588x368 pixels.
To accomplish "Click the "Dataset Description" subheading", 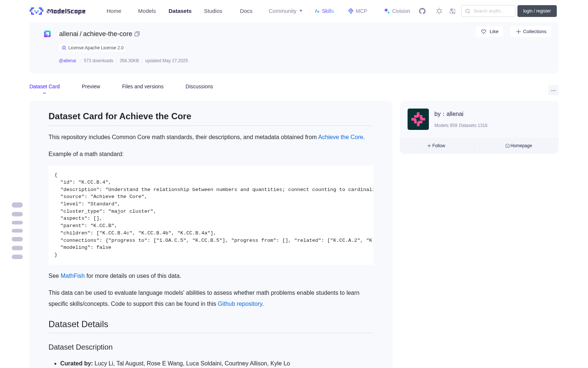I will pyautogui.click(x=80, y=347).
